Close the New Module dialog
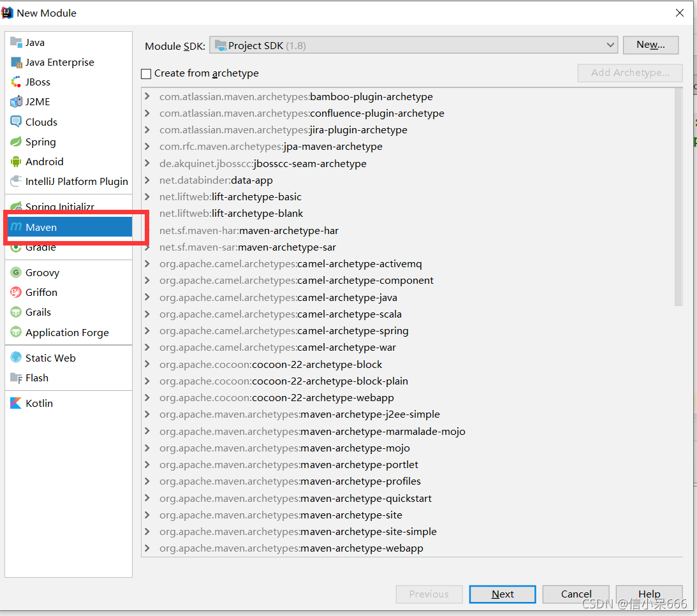This screenshot has height=616, width=697. [680, 13]
